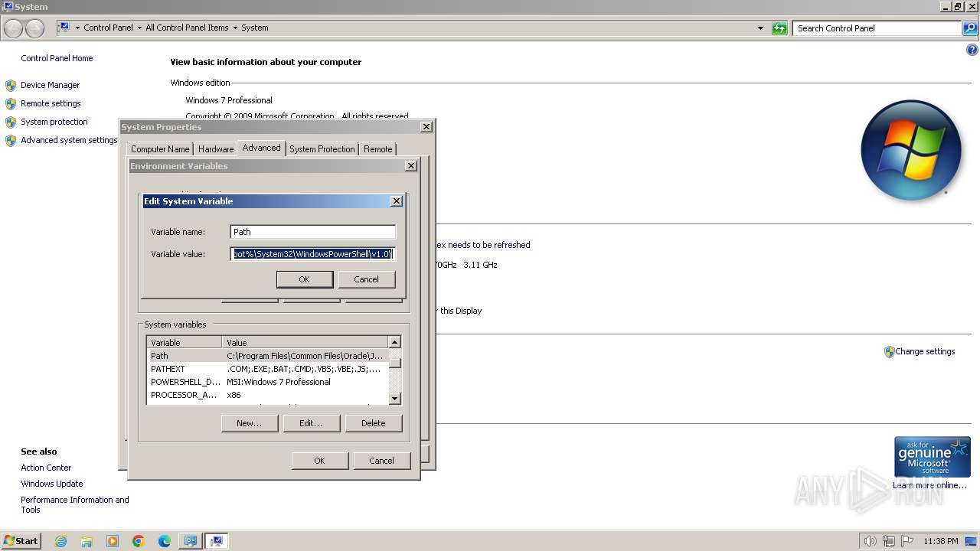Screen dimensions: 980x551
Task: Launch Microsoft Edge from the taskbar
Action: 165,541
